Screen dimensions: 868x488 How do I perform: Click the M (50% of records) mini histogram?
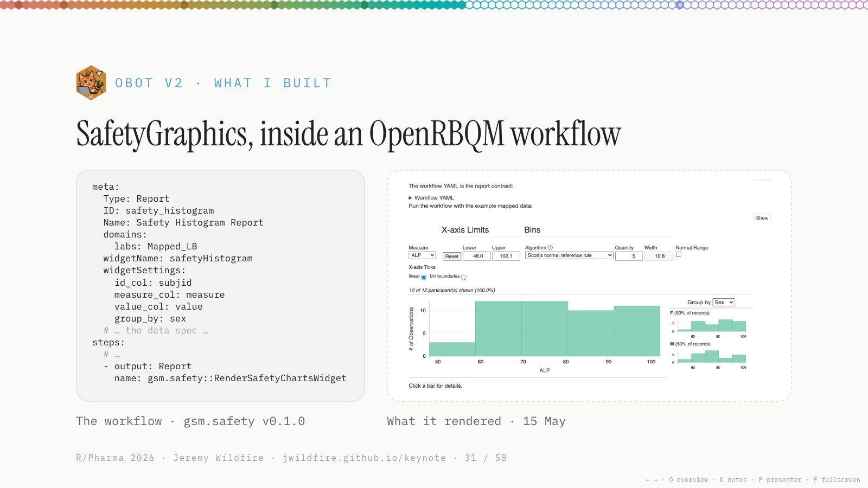pyautogui.click(x=712, y=356)
